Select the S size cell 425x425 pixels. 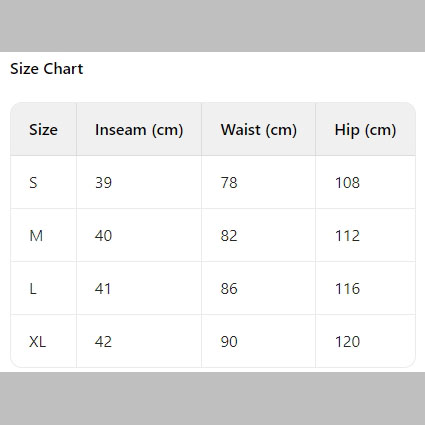pyautogui.click(x=44, y=182)
